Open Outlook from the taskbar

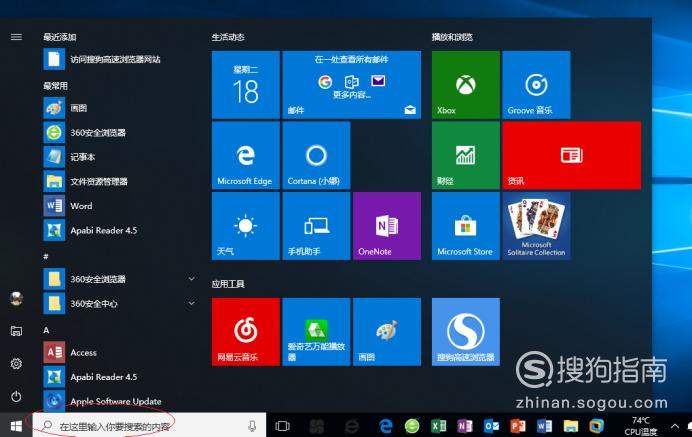[491, 426]
